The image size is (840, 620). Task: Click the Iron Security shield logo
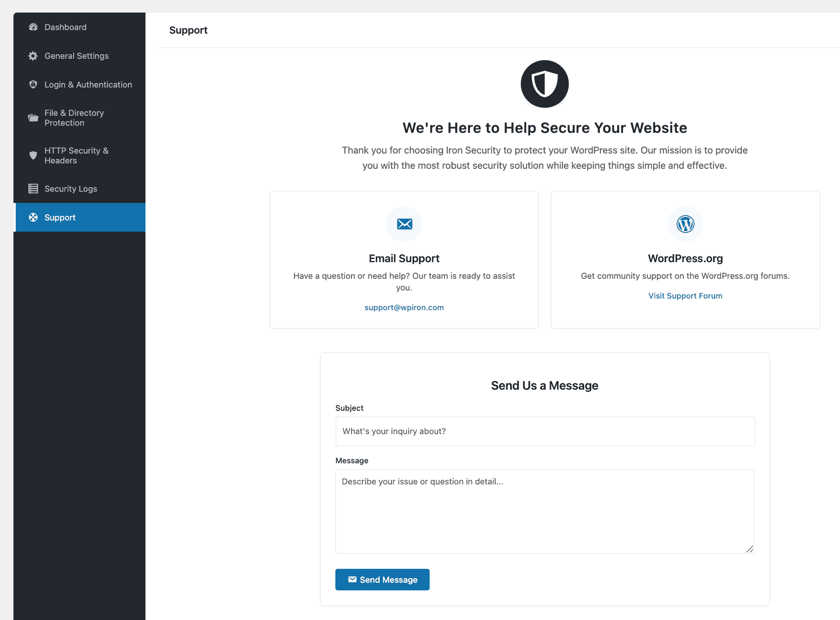(x=545, y=84)
